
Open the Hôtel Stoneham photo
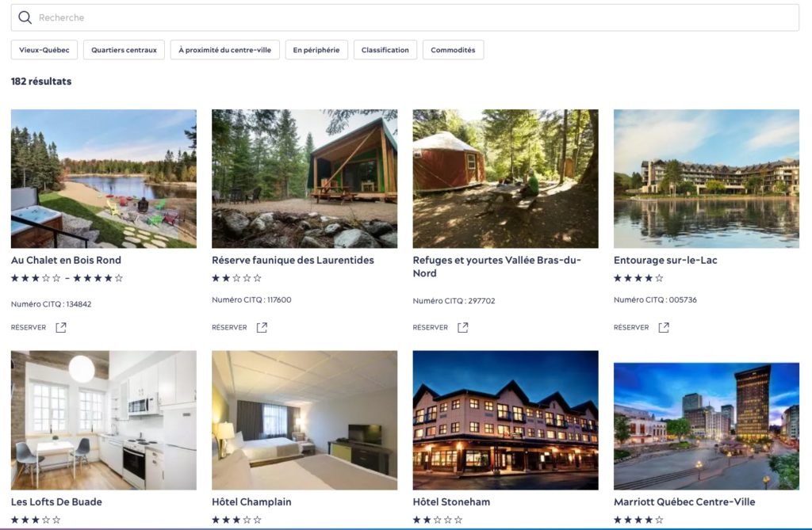pyautogui.click(x=505, y=420)
